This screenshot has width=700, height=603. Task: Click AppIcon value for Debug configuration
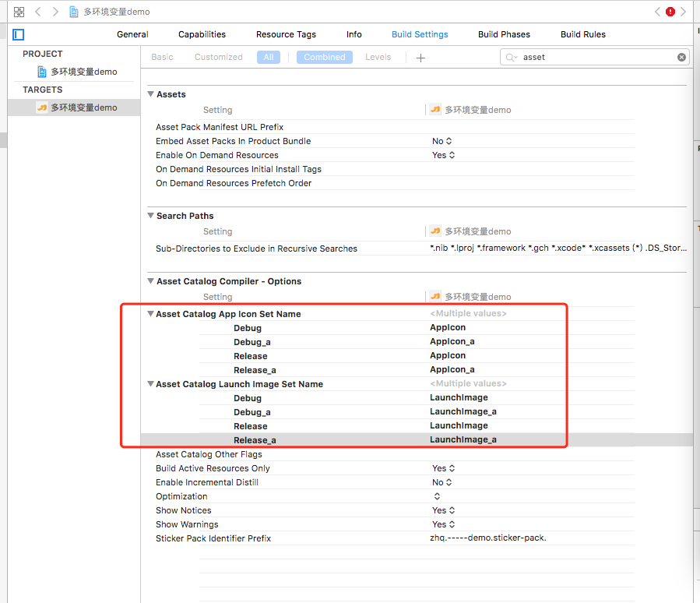(448, 327)
